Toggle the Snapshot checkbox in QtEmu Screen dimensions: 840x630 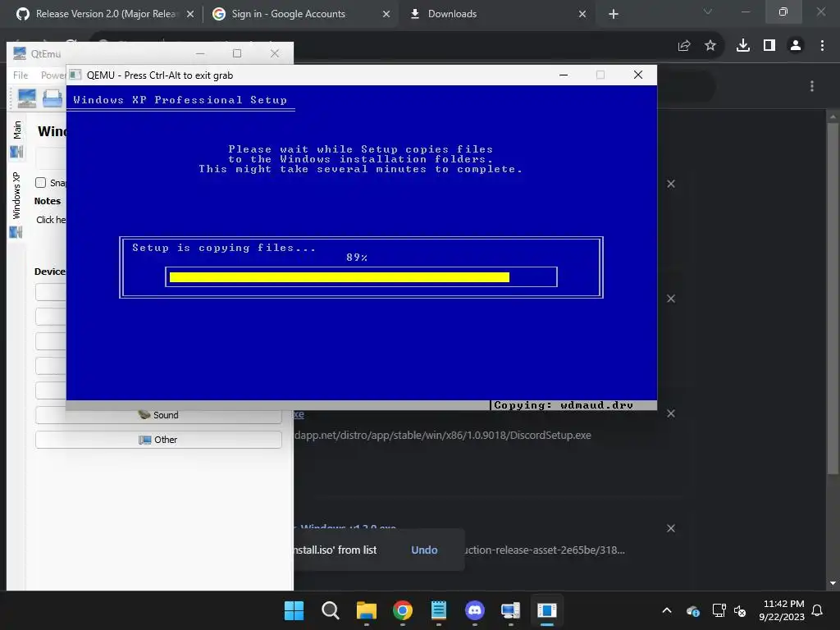pyautogui.click(x=41, y=182)
